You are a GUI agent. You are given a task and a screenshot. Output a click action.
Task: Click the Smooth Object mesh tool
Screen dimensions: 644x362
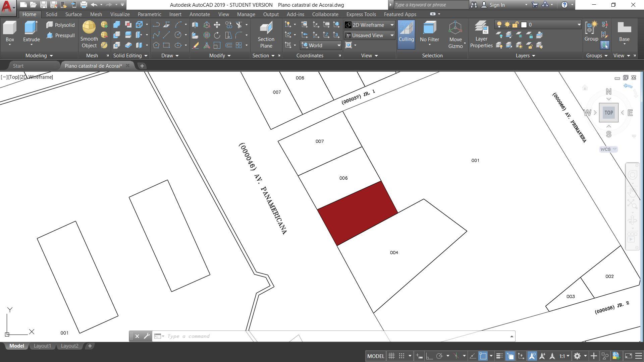coord(89,34)
